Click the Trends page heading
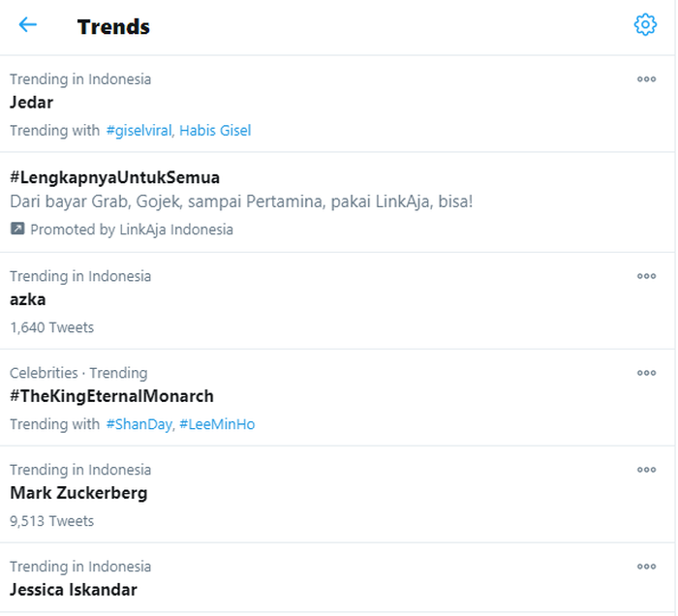Viewport: 678px width, 616px height. 113,26
